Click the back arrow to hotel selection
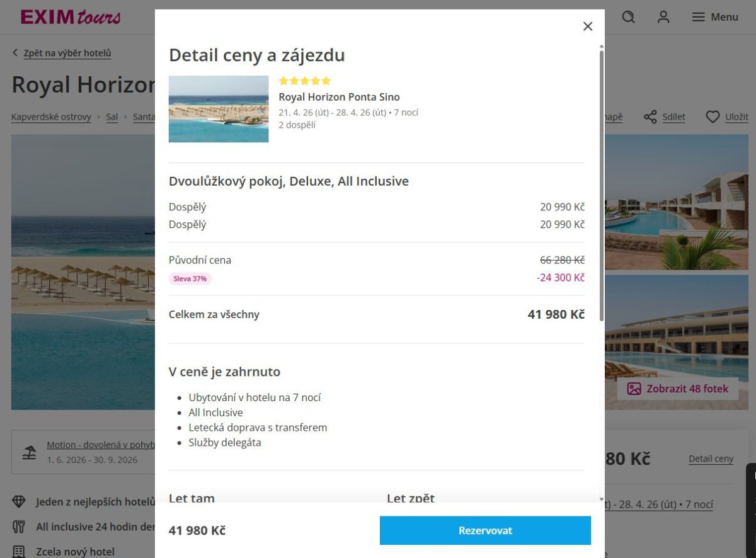 point(15,53)
